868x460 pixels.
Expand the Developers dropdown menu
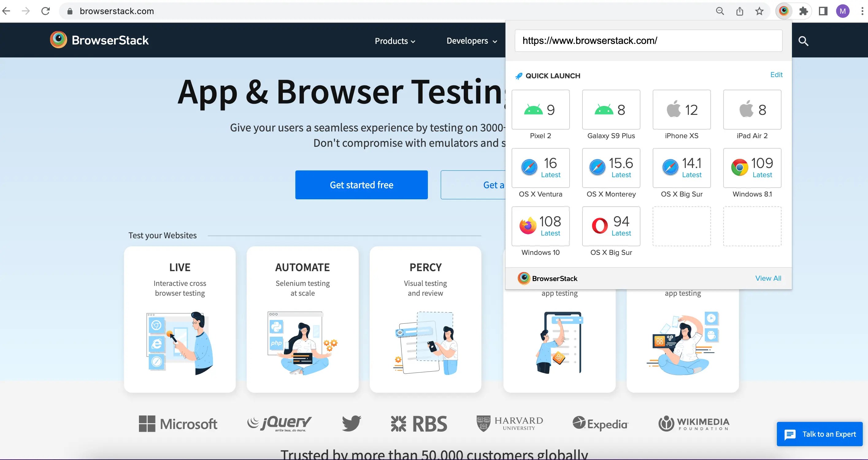[x=471, y=41]
